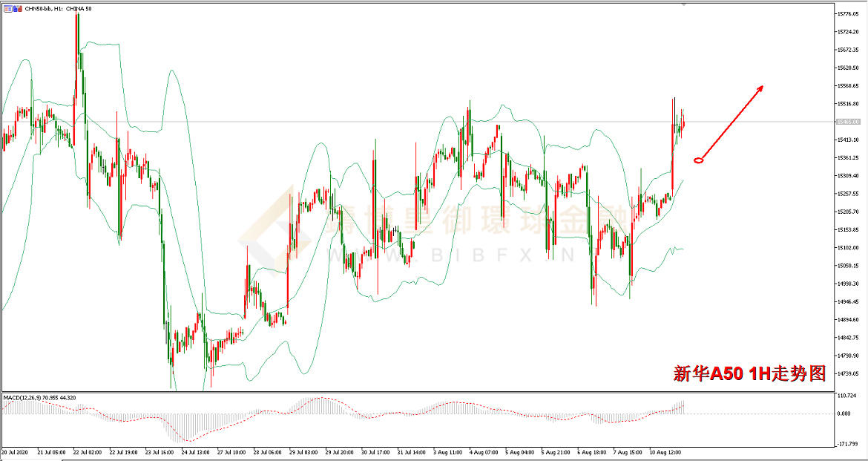Select the highlighted current price tag on axis
The height and width of the screenshot is (461, 868).
pyautogui.click(x=848, y=122)
